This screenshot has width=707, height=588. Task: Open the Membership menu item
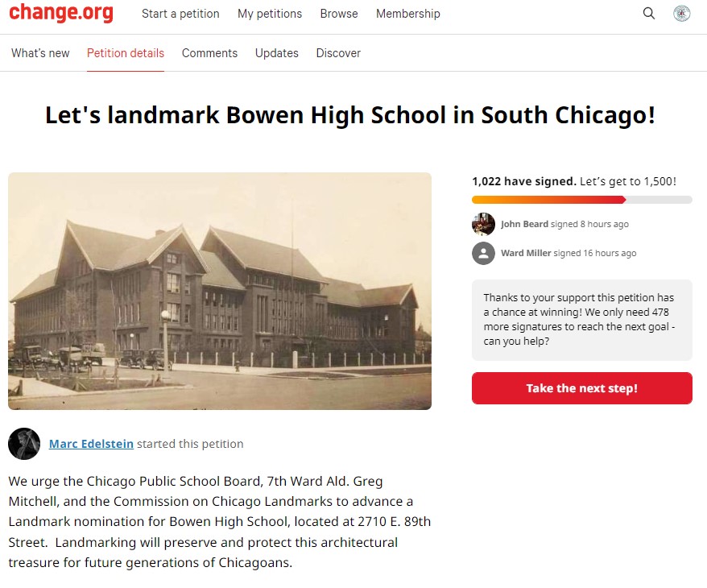pos(408,14)
